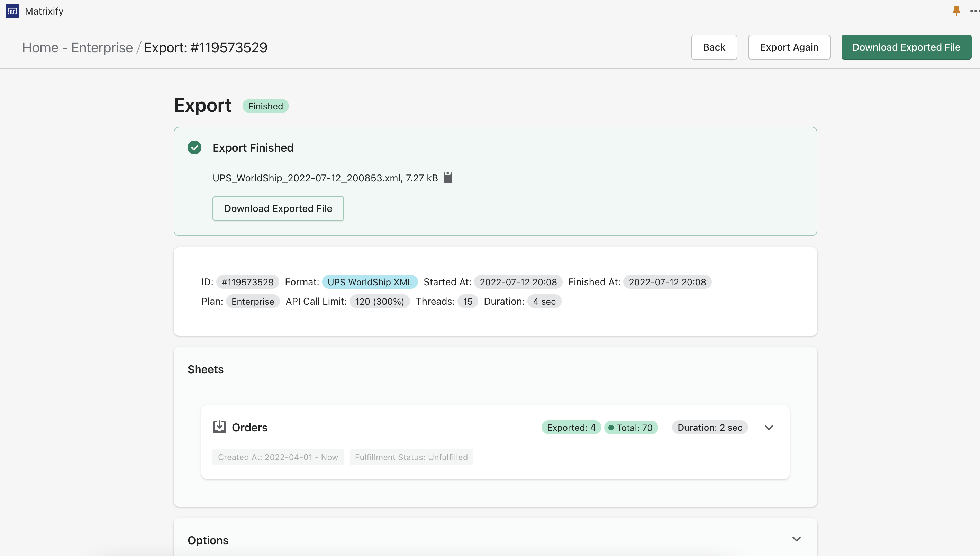The image size is (980, 556).
Task: Click the Back button
Action: click(714, 47)
